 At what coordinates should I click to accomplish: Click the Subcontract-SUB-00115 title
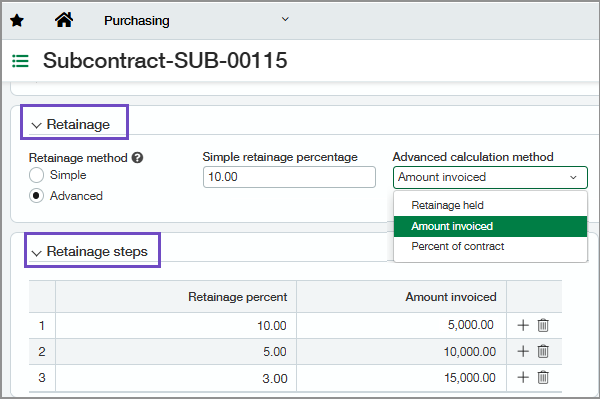point(165,60)
